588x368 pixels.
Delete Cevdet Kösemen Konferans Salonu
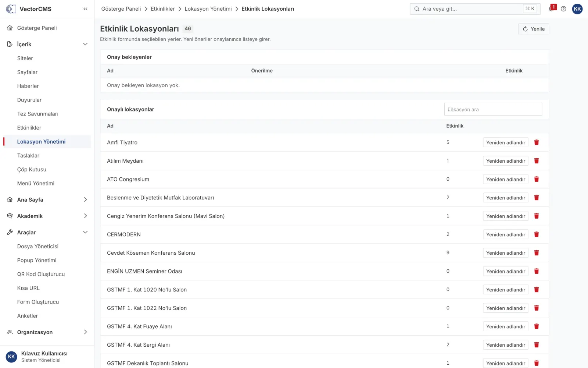(537, 253)
